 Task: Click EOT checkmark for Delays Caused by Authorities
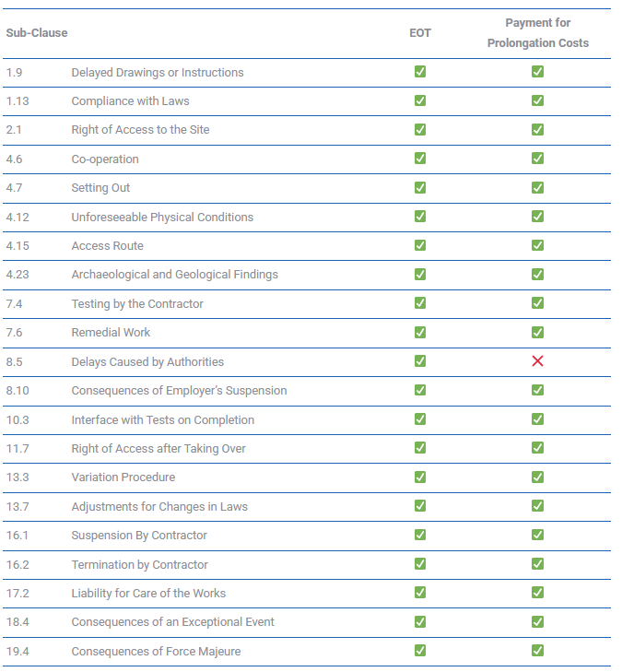point(420,361)
